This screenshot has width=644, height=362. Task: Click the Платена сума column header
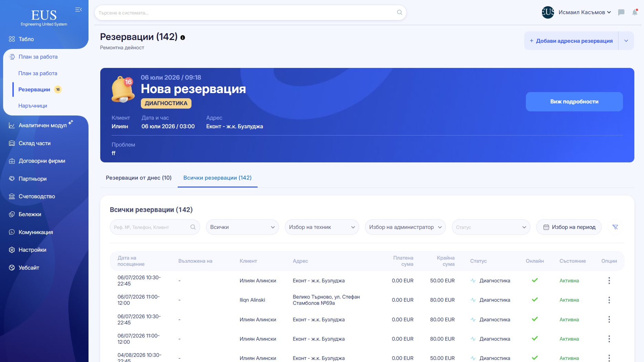coord(403,261)
